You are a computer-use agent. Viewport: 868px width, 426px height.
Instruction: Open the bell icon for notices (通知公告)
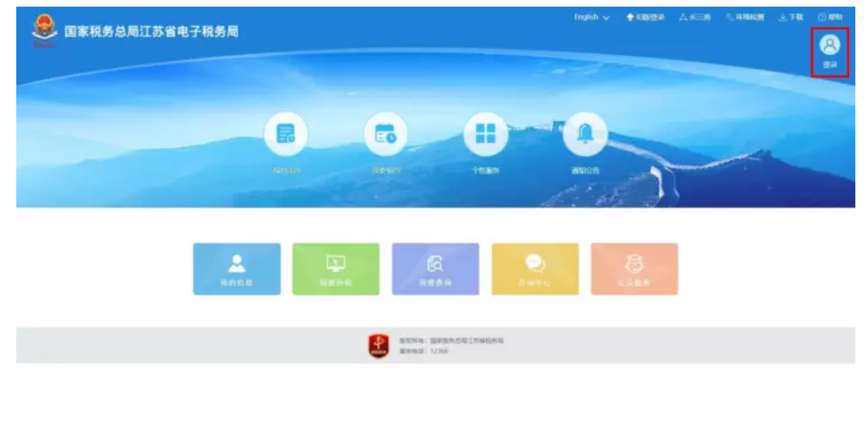click(584, 134)
